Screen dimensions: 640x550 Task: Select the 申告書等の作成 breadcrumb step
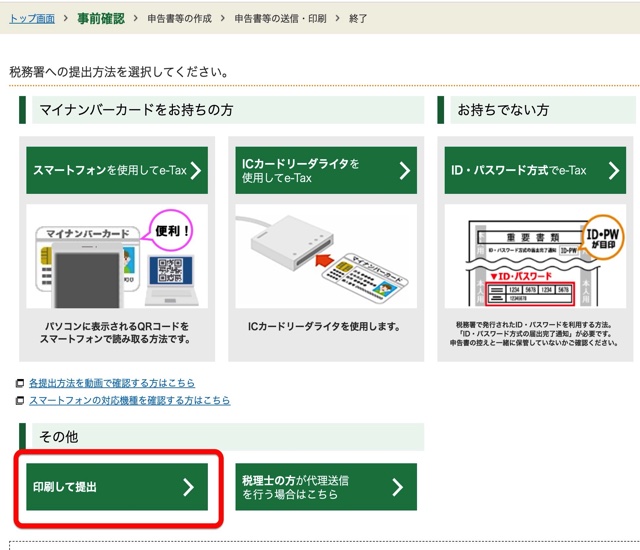click(x=180, y=18)
